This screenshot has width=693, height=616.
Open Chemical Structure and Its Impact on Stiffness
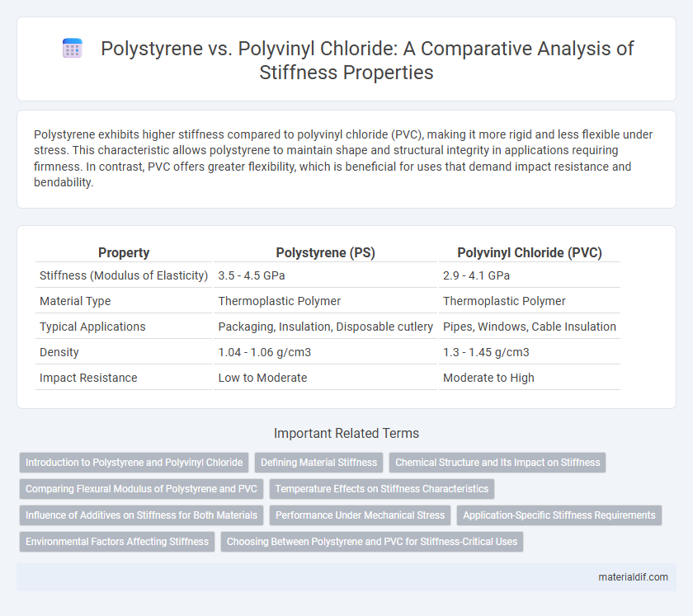pyautogui.click(x=497, y=463)
